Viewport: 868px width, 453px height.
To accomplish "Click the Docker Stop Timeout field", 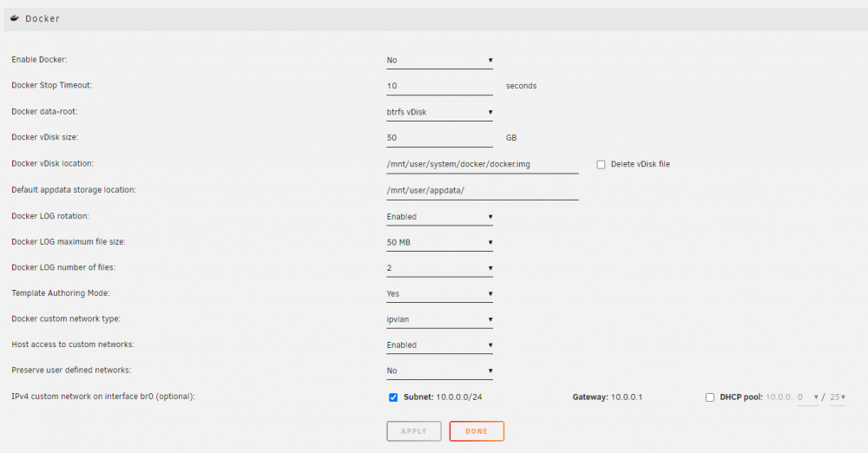I will click(439, 86).
